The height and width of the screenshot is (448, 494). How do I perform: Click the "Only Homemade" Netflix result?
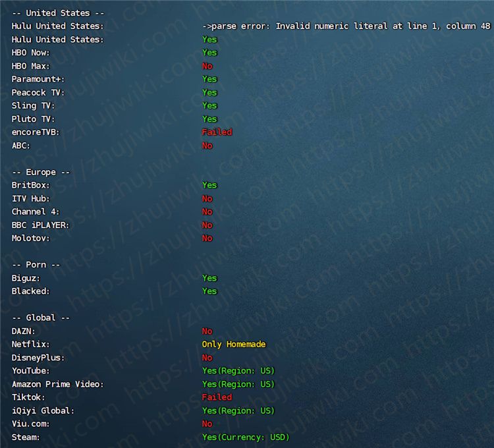coord(234,345)
